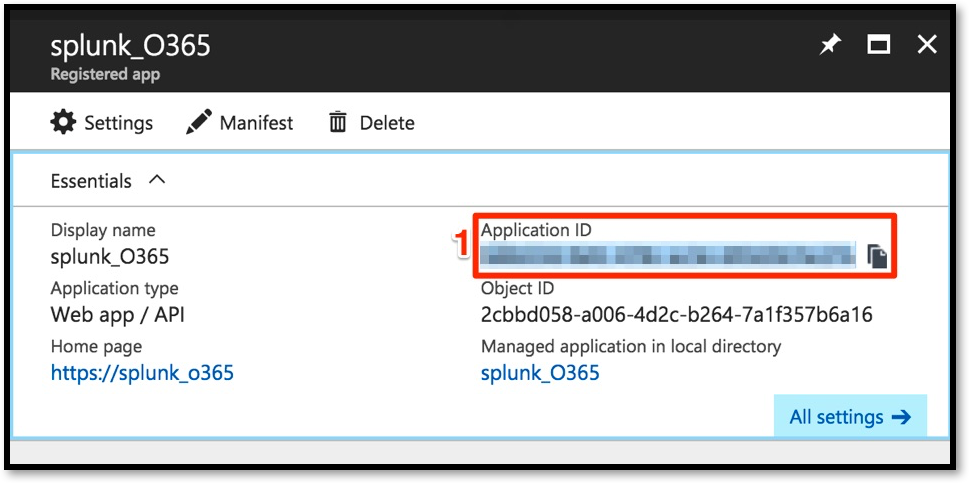Open managed application splunk_O365 link
969x483 pixels.
point(540,373)
